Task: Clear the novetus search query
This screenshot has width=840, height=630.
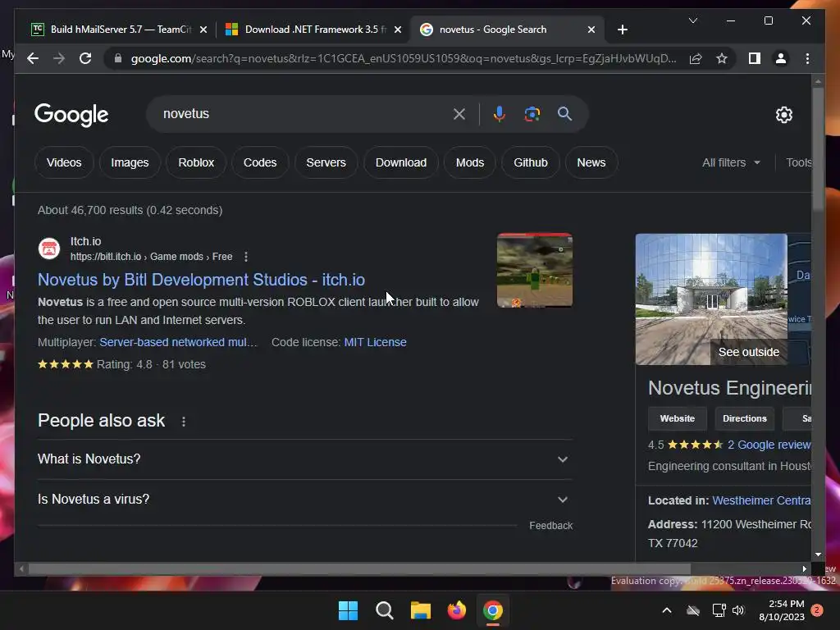Action: (x=459, y=113)
